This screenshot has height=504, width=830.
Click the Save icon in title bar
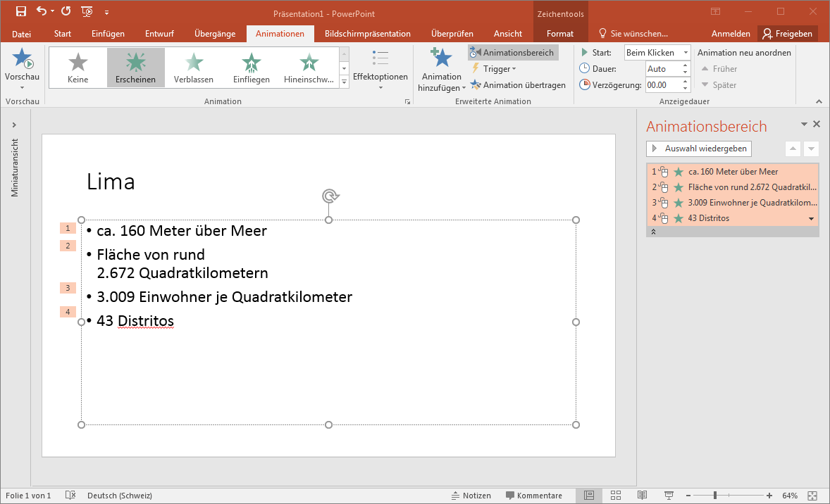click(20, 11)
